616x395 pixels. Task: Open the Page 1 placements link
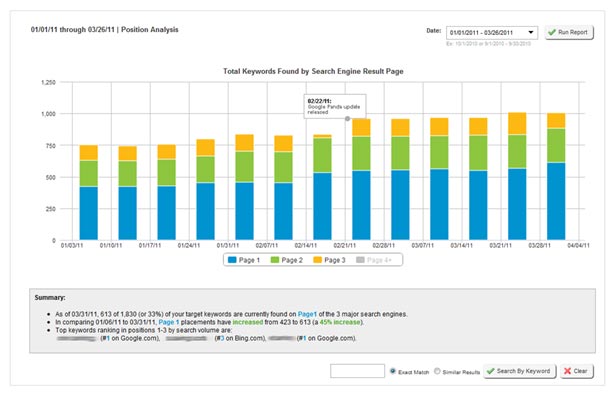[169, 322]
